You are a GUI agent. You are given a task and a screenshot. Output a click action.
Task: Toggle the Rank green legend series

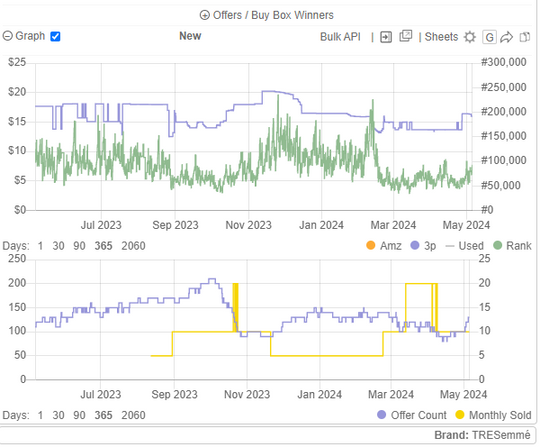pos(512,246)
